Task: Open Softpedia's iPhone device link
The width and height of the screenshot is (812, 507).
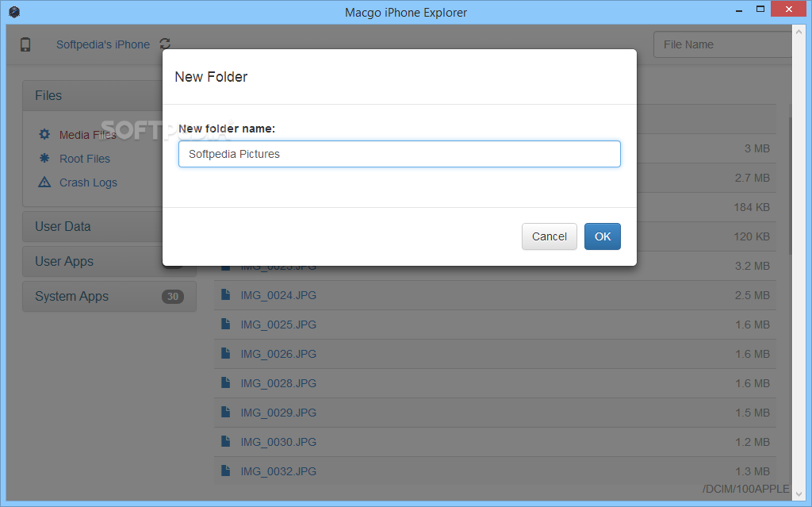Action: (x=103, y=44)
